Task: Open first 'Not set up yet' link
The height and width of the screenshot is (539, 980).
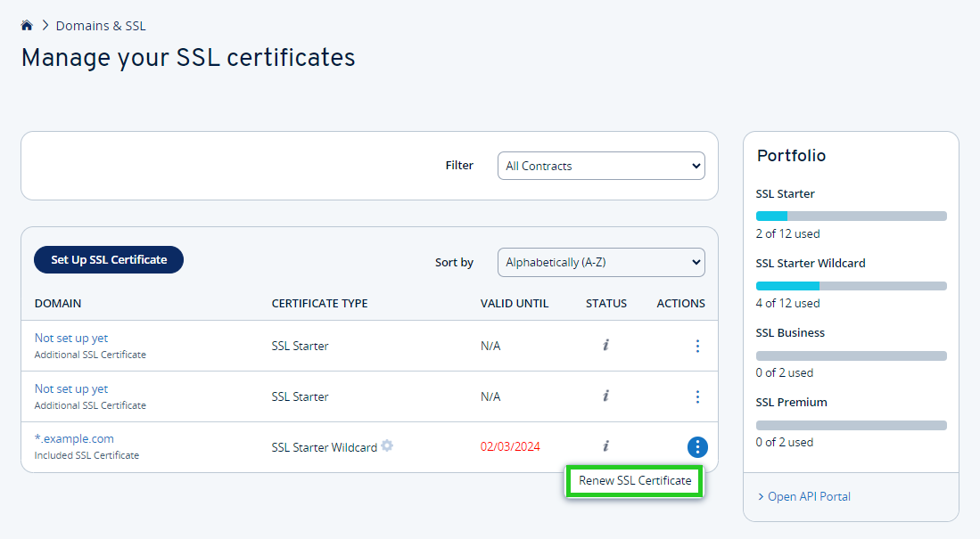Action: [71, 338]
